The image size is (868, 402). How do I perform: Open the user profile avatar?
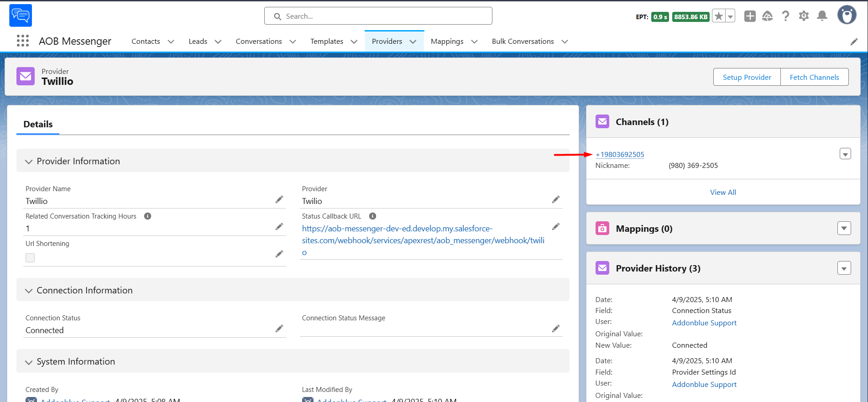point(847,15)
